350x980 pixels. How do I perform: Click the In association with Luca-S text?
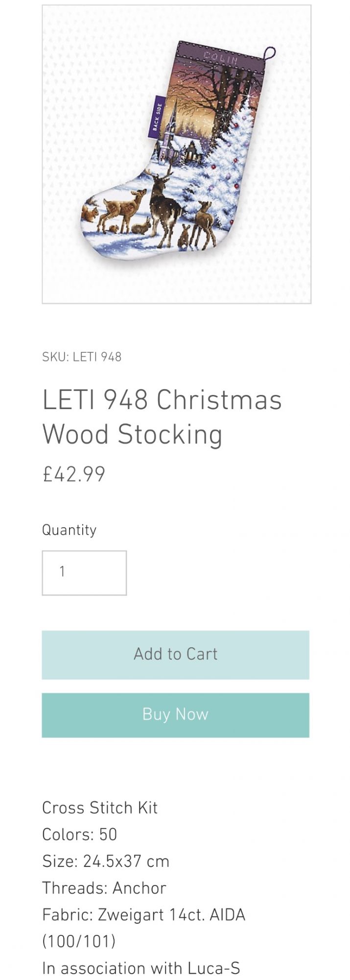coord(141,968)
